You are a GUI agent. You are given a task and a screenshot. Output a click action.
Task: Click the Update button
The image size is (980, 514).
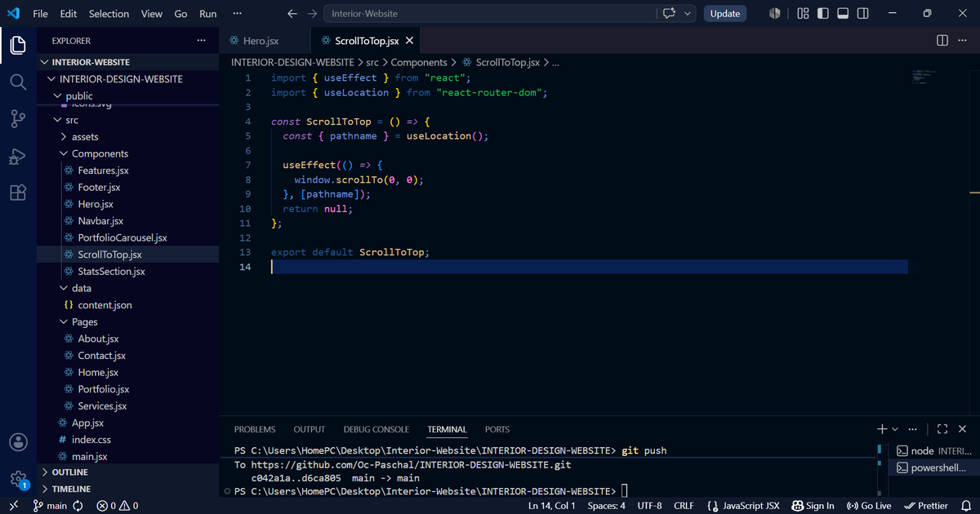[x=725, y=14]
